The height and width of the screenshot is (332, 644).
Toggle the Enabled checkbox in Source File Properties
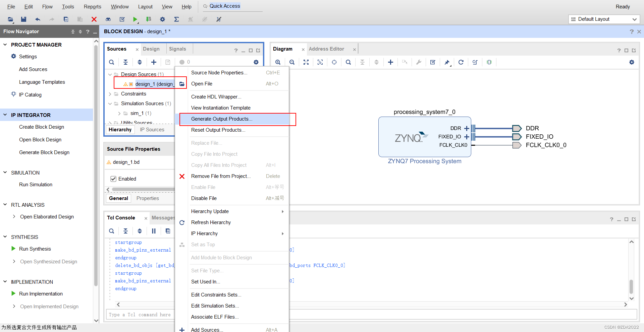point(113,179)
